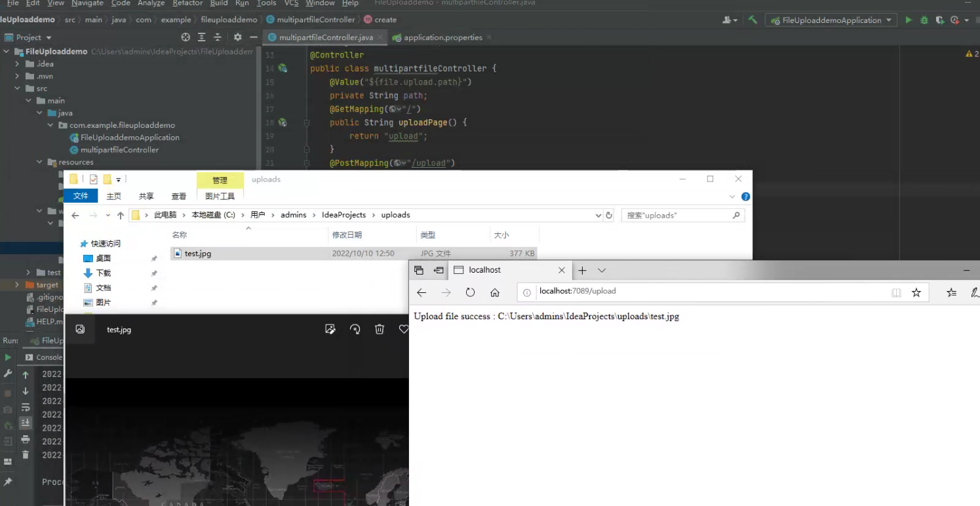The width and height of the screenshot is (980, 506).
Task: Expand the .idea folder in project tree
Action: (18, 64)
